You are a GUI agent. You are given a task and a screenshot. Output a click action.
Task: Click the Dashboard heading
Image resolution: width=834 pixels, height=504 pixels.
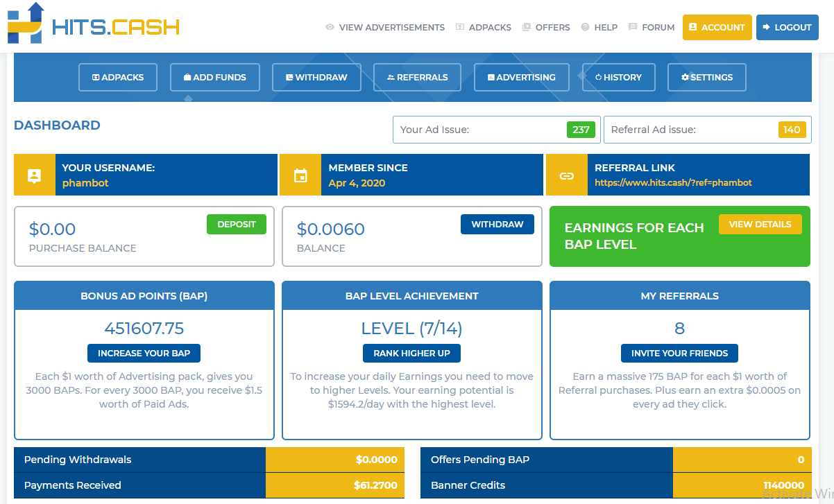coord(57,125)
